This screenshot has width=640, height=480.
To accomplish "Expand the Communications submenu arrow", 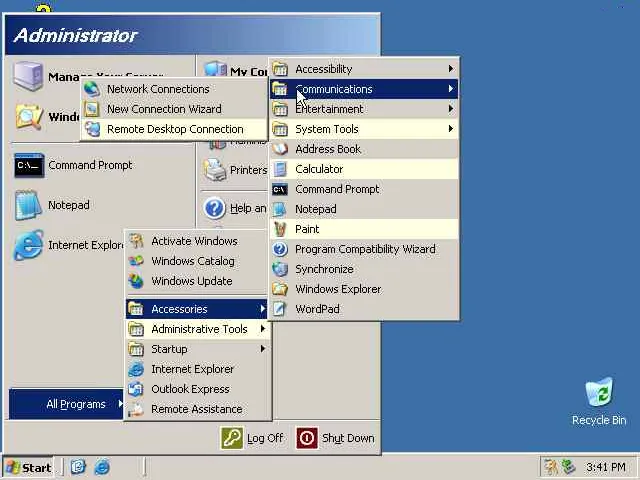I will pos(451,89).
